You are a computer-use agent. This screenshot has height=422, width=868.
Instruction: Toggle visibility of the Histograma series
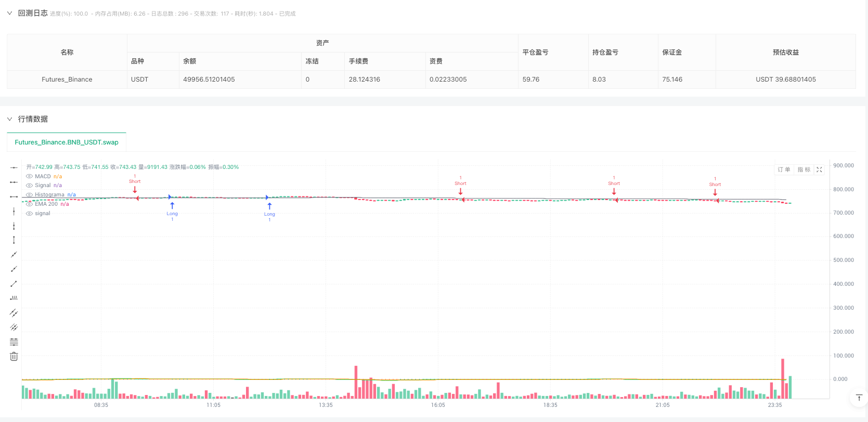[x=29, y=195]
